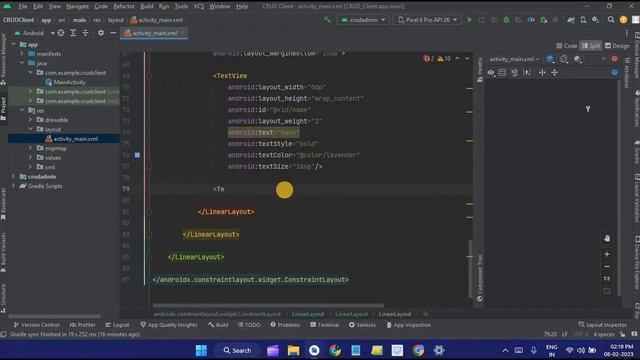The width and height of the screenshot is (640, 360).
Task: Zoom in the design preview with the plus icon
Action: click(607, 254)
